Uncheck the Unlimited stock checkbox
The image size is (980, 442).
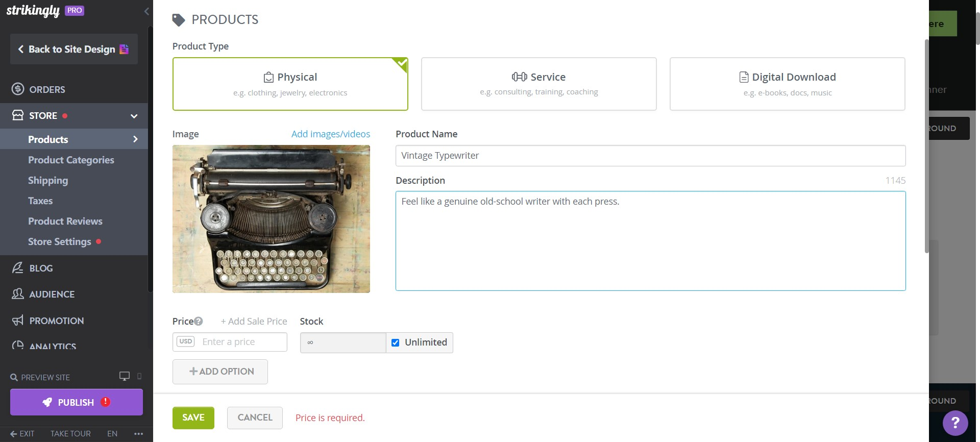coord(395,342)
